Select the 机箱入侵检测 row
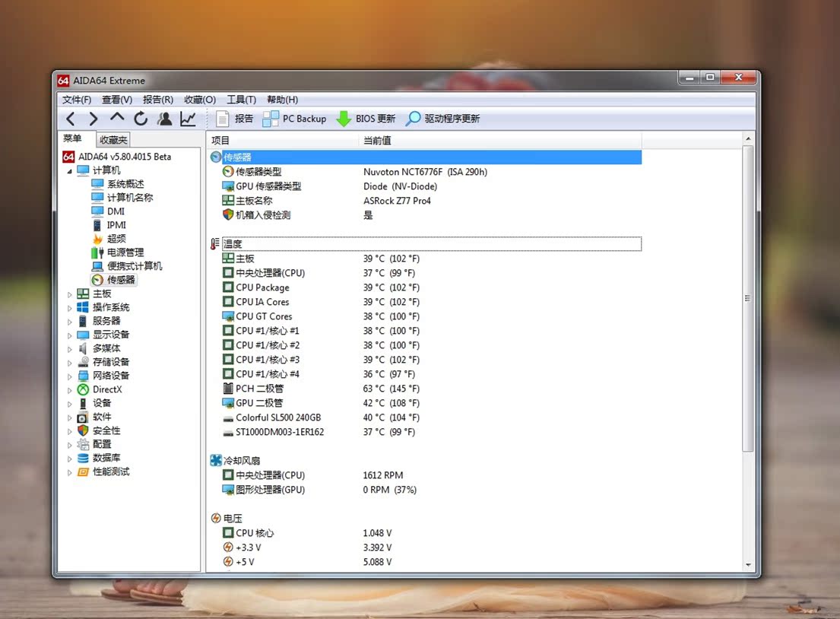Viewport: 840px width, 619px height. coord(426,215)
